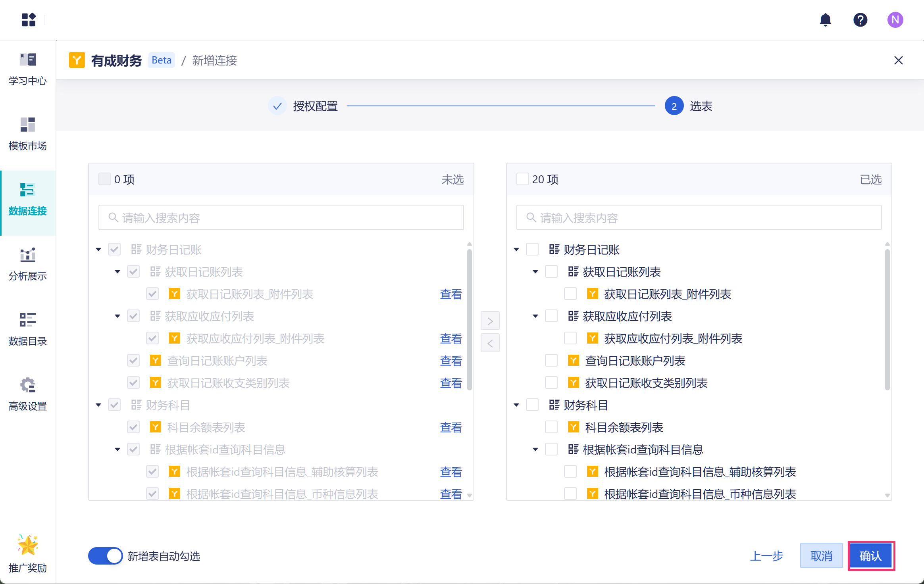924x584 pixels.
Task: Collapse unselected-panel 获取应收应付列表 node
Action: coord(117,316)
